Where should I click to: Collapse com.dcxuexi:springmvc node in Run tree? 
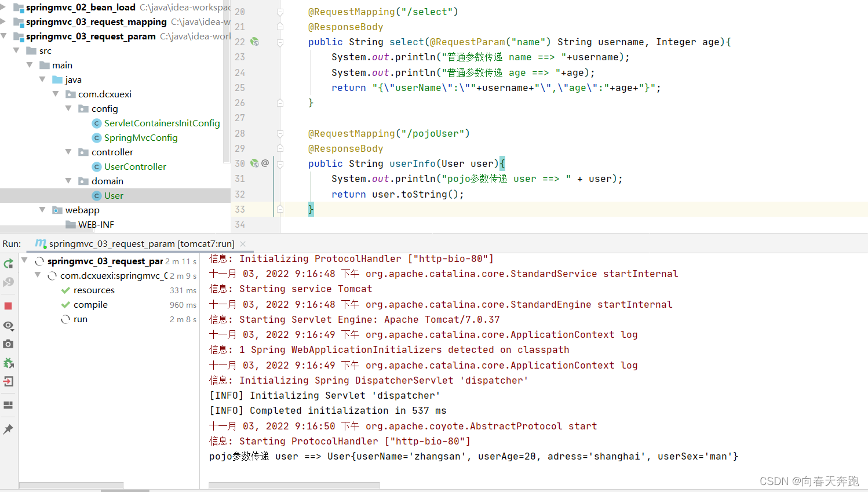click(x=38, y=275)
